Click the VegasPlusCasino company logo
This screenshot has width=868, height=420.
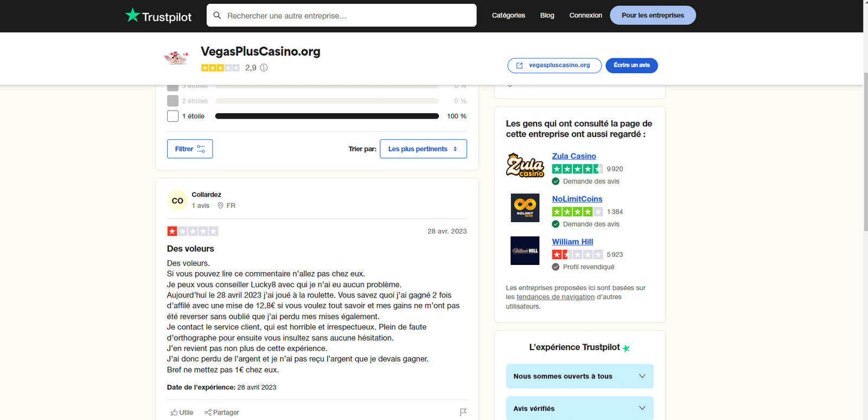tap(176, 58)
